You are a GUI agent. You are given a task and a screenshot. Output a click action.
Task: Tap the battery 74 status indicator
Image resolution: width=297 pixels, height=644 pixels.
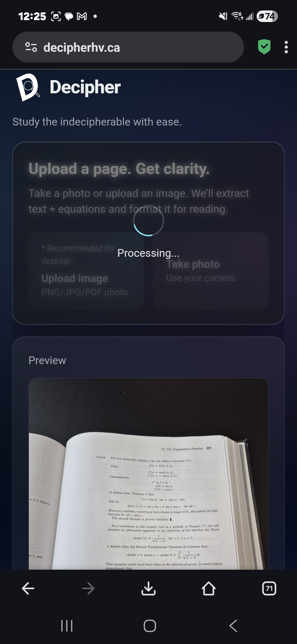click(267, 16)
